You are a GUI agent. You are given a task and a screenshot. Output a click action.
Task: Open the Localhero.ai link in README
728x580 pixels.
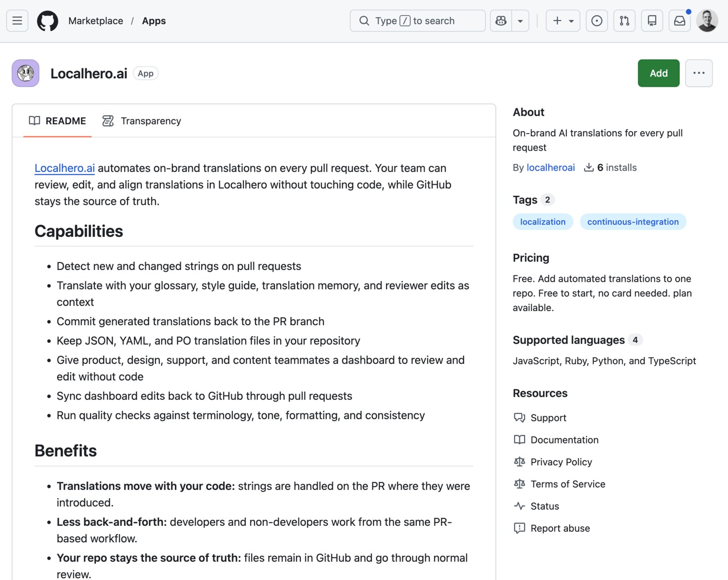65,168
